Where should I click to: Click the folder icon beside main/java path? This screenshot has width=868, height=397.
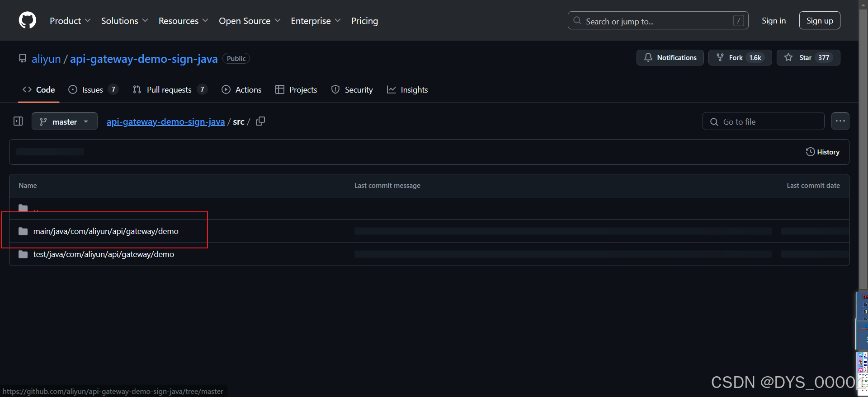tap(23, 231)
